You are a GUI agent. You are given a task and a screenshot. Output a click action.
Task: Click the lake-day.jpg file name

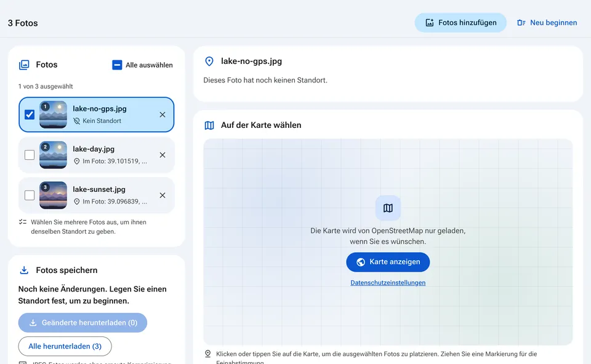pyautogui.click(x=94, y=149)
